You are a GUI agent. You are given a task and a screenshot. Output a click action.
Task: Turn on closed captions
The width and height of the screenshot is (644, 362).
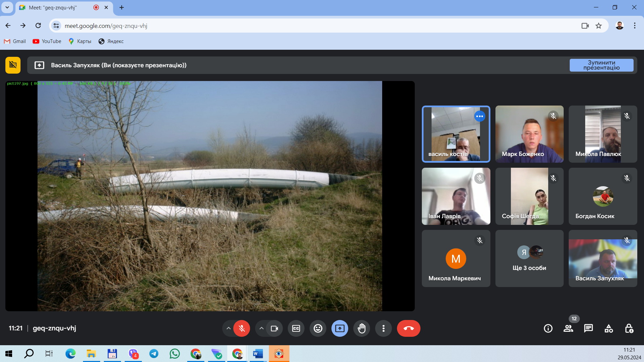coord(296,328)
